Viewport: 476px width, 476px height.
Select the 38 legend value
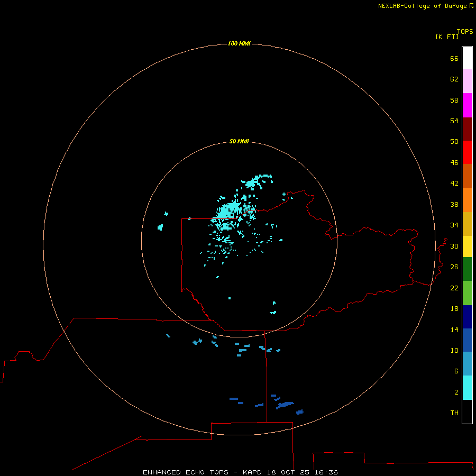pos(454,204)
